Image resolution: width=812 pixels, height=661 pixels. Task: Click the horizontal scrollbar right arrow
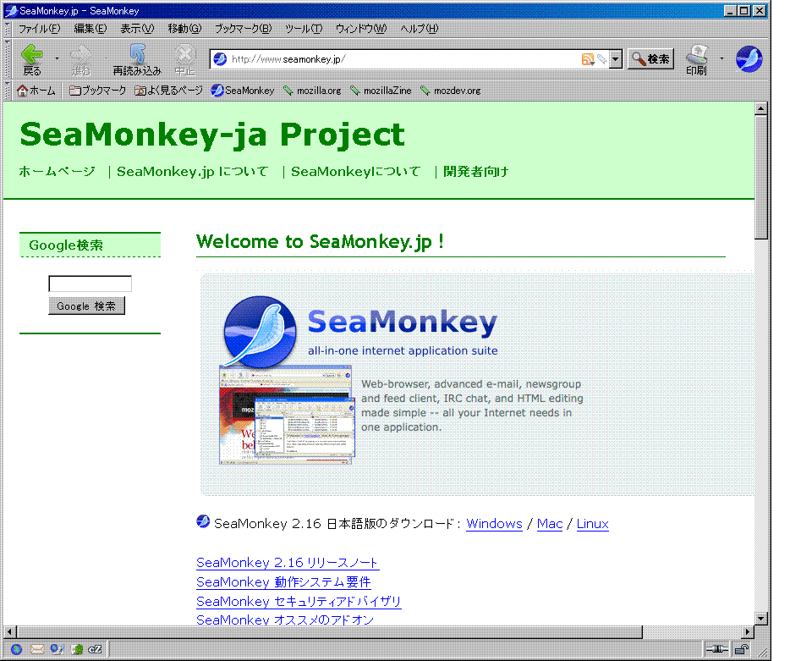[747, 632]
